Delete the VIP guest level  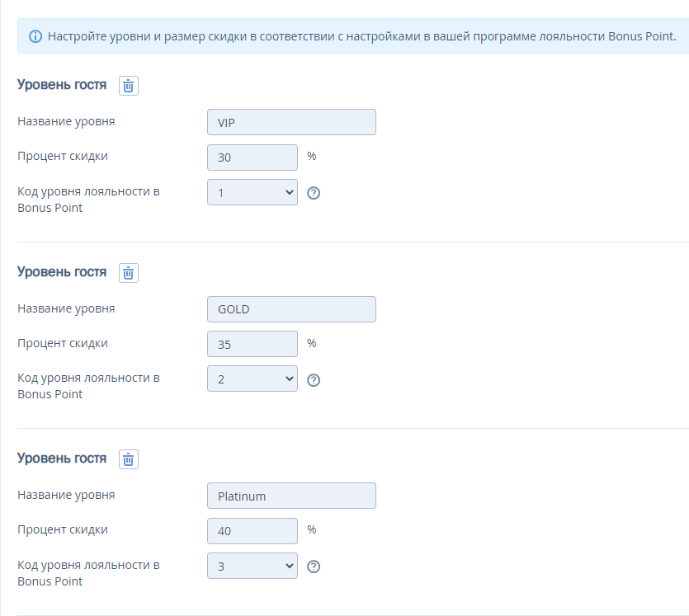129,86
